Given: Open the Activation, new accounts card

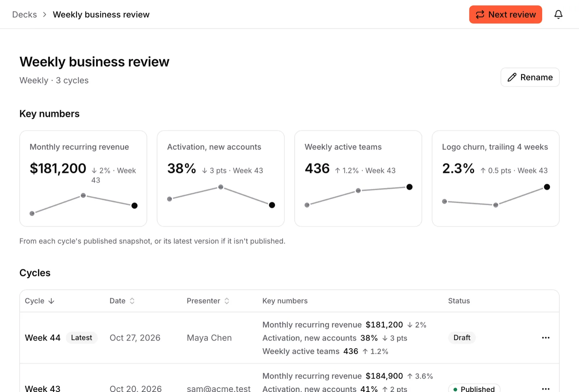Looking at the screenshot, I should [x=221, y=178].
